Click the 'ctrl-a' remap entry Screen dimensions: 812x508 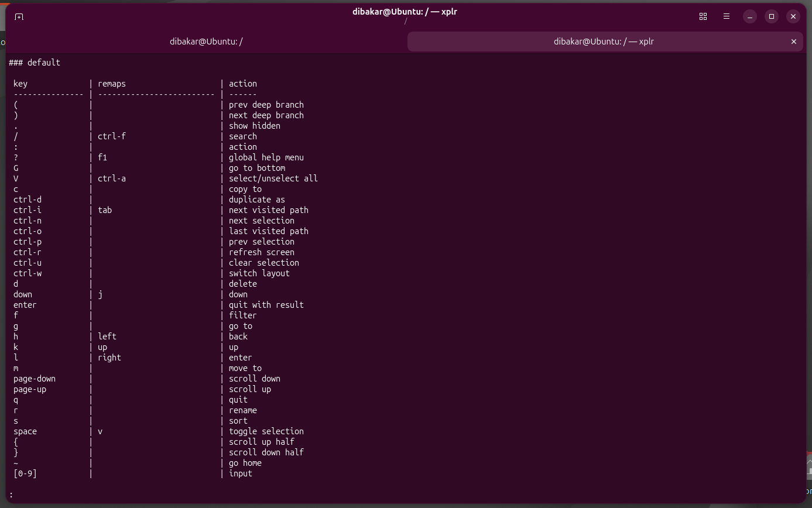[x=112, y=179]
